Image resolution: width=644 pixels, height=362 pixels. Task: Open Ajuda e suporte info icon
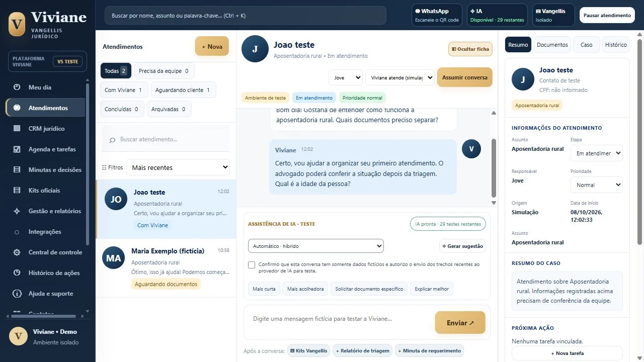click(x=17, y=294)
